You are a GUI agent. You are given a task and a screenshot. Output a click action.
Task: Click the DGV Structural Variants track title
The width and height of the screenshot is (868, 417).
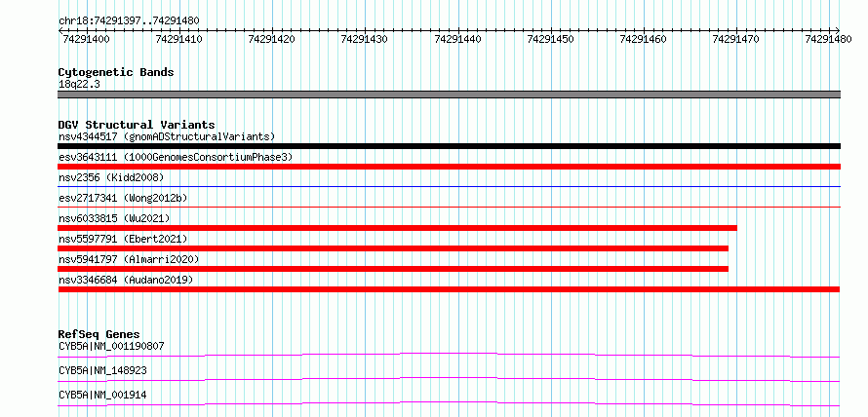(137, 125)
